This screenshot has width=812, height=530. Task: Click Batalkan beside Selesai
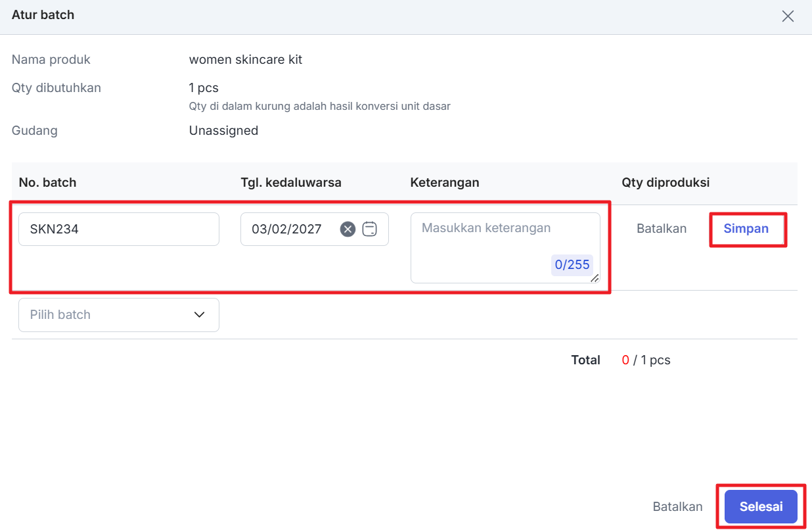[677, 507]
